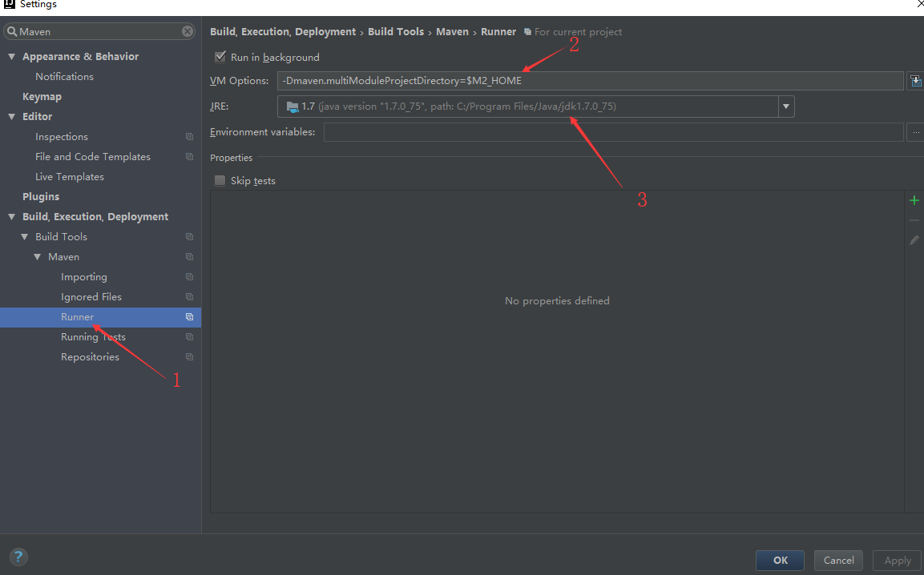The width and height of the screenshot is (924, 575).
Task: Click project-level icon beside File and Code Templates
Action: point(189,157)
